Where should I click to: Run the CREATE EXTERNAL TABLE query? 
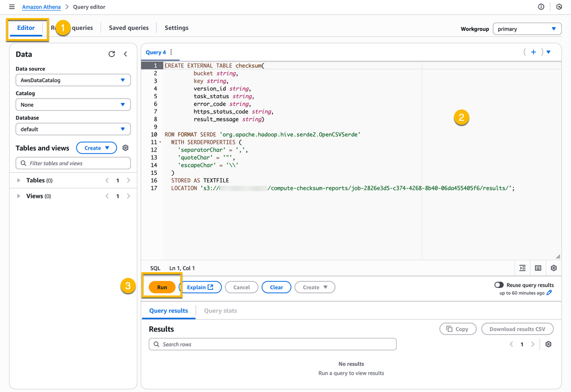click(162, 287)
